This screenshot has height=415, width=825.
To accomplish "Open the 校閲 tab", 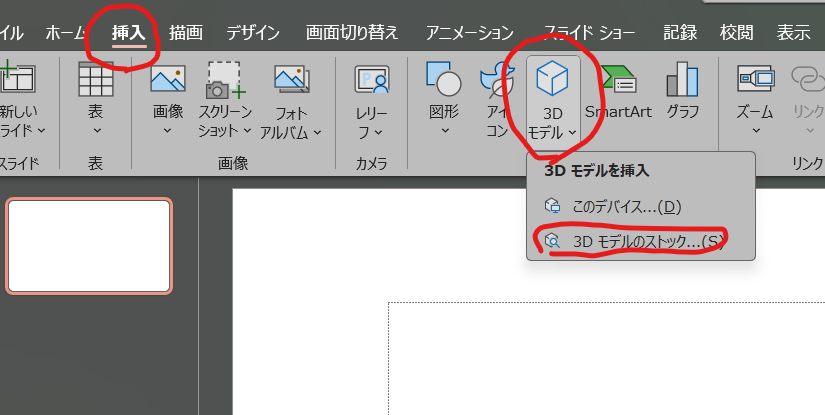I will coord(737,33).
